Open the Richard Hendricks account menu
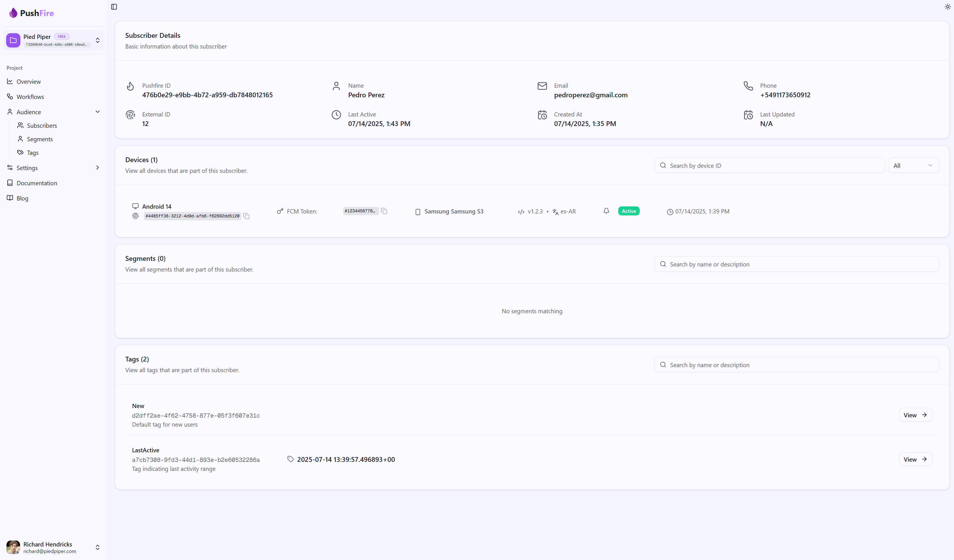 (97, 547)
